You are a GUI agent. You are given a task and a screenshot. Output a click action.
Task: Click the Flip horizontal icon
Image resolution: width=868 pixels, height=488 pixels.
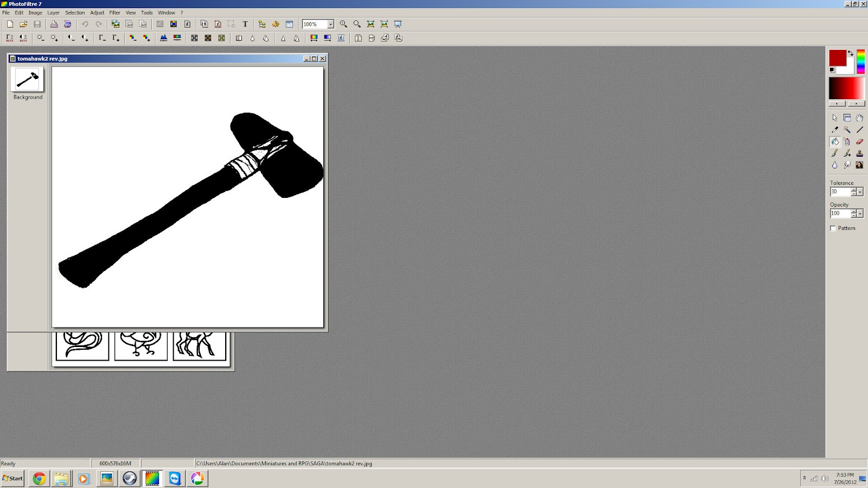(x=358, y=38)
